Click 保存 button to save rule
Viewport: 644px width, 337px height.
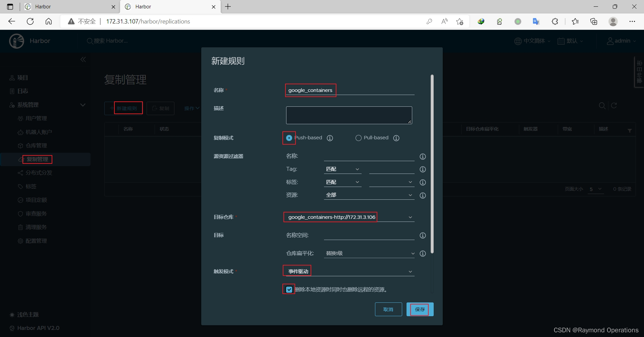coord(420,309)
